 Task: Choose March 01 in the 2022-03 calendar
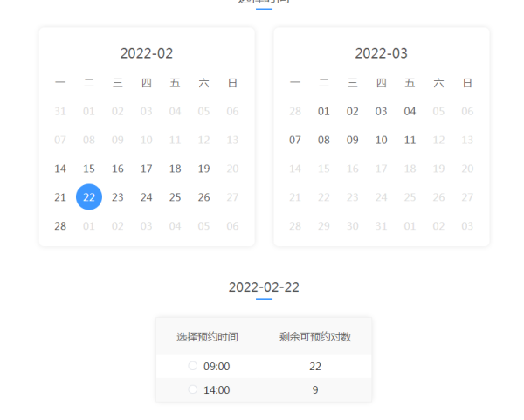click(324, 111)
